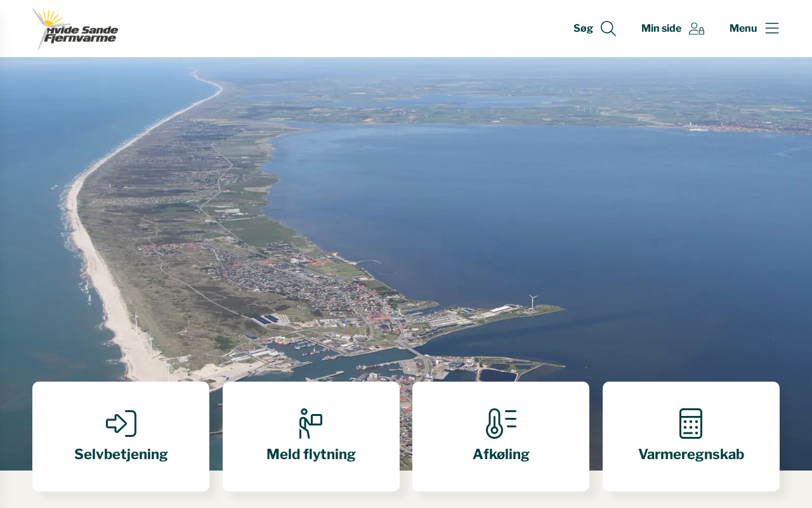Viewport: 812px width, 508px height.
Task: Click the Søg text in header
Action: tap(583, 29)
